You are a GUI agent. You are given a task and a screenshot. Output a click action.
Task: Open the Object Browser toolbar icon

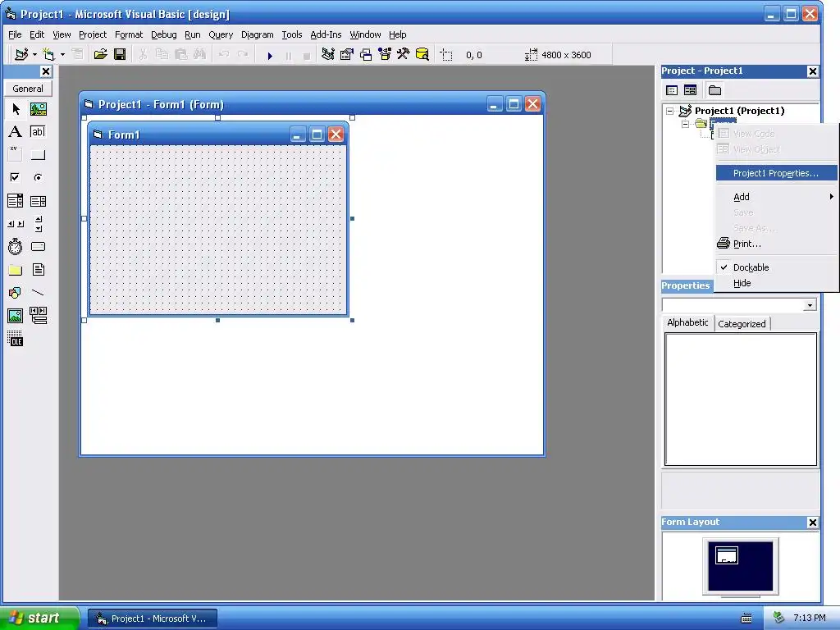pos(385,54)
